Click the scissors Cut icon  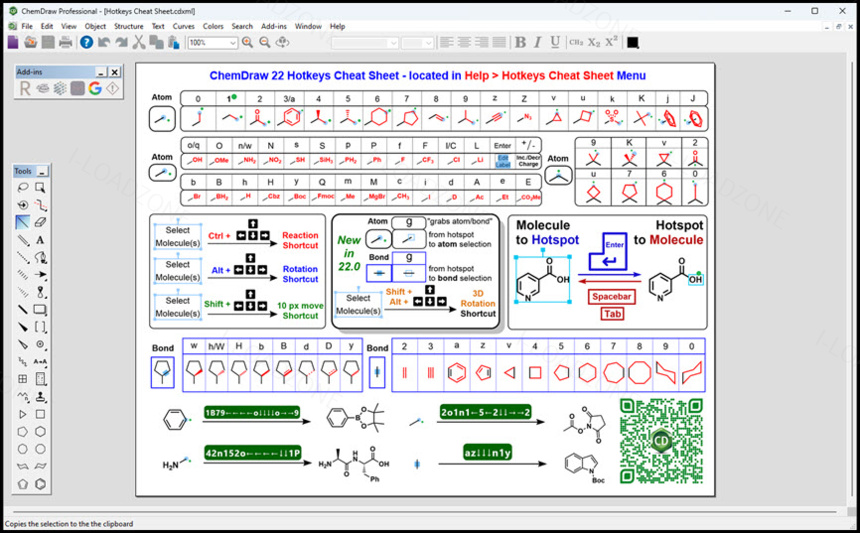139,42
